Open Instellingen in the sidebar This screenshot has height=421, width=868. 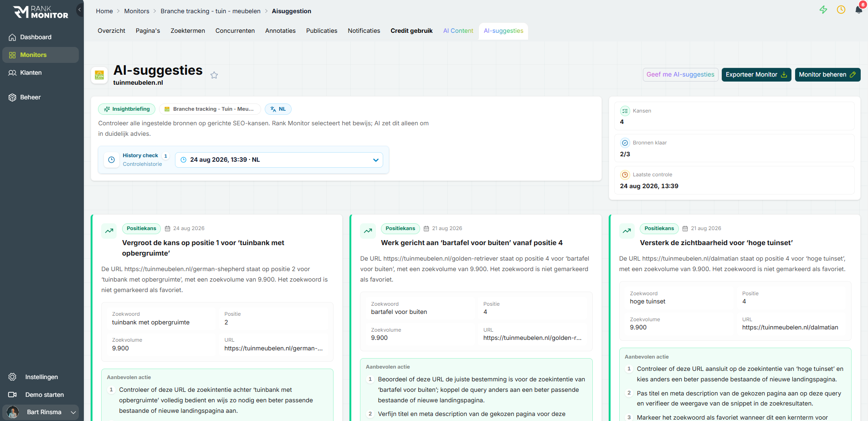click(40, 377)
